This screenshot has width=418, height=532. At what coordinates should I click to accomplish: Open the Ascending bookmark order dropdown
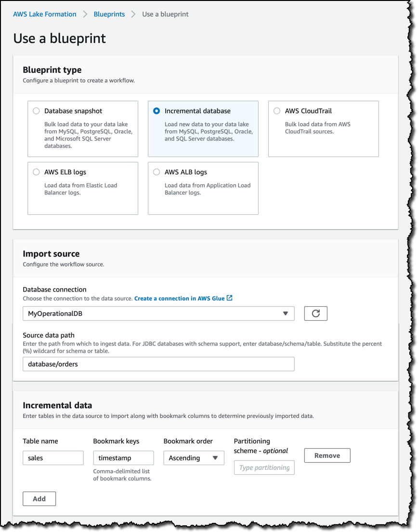[x=194, y=458]
